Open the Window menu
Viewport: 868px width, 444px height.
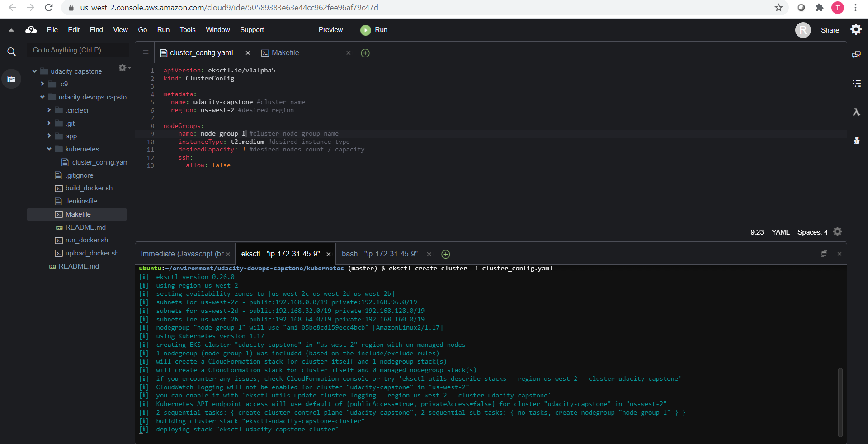(x=218, y=30)
